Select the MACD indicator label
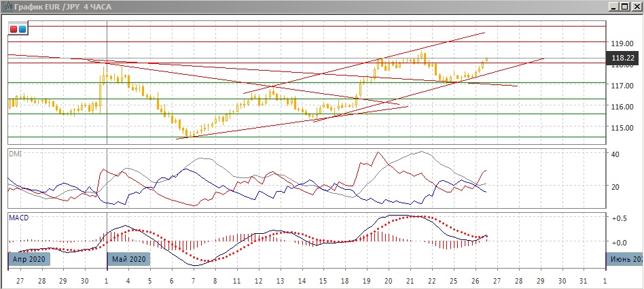This screenshot has height=289, width=644. [18, 218]
